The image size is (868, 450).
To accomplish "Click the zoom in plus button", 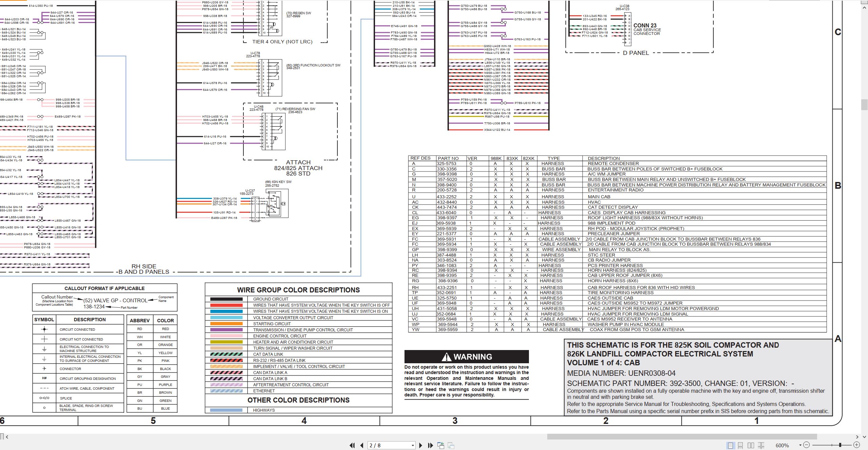I will click(856, 445).
